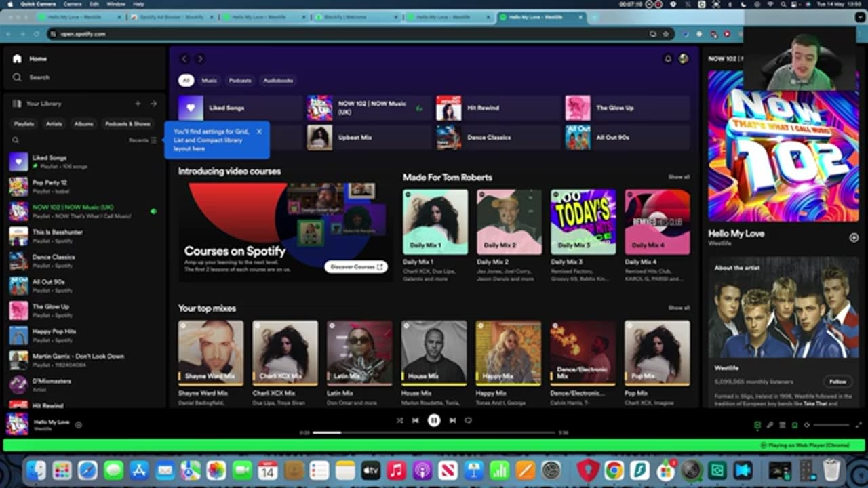Create a new playlist with the plus icon

pyautogui.click(x=138, y=104)
